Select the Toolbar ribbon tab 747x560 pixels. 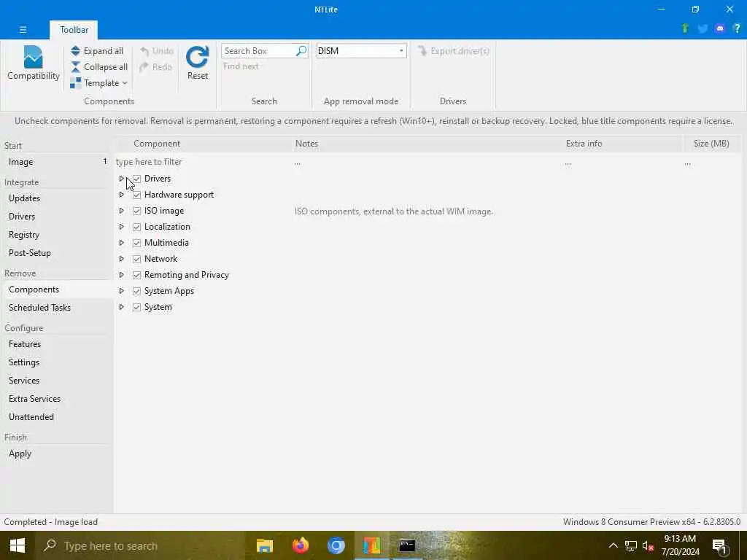[x=74, y=29]
